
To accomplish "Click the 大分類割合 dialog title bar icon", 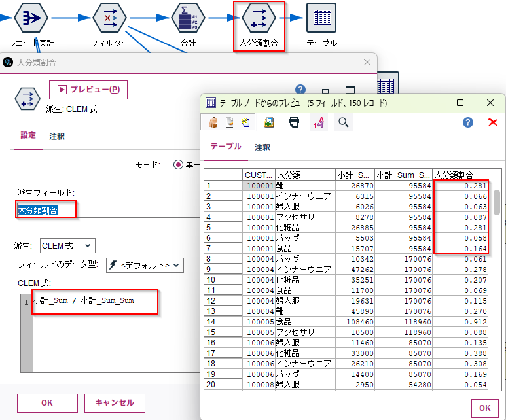I will pos(8,62).
